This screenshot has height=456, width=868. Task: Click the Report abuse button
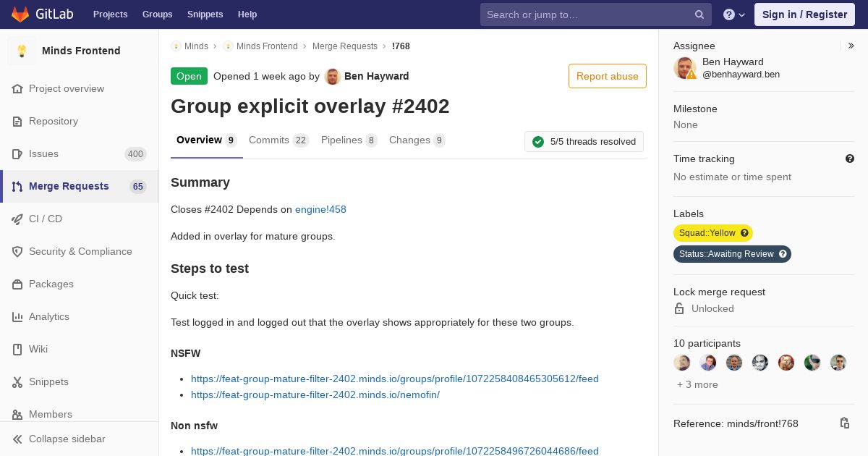tap(608, 76)
